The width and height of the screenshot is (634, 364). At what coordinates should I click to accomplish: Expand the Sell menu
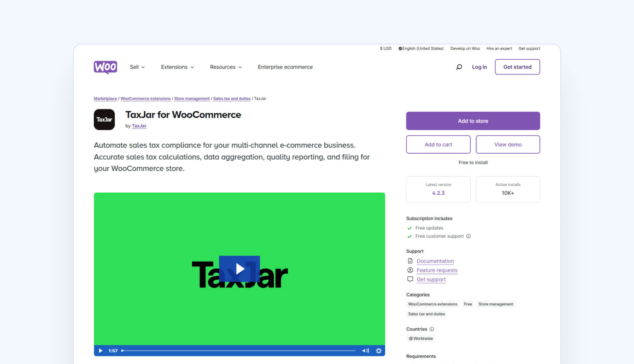(x=137, y=67)
